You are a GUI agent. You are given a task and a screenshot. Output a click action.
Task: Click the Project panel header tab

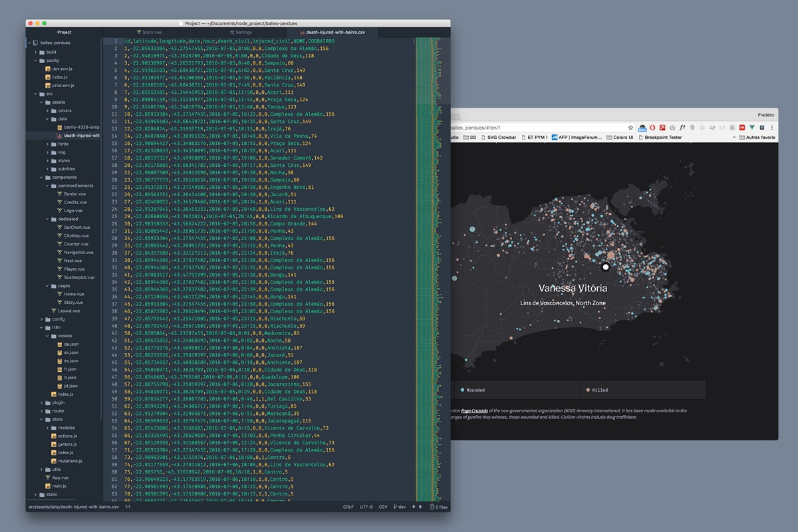pos(65,32)
